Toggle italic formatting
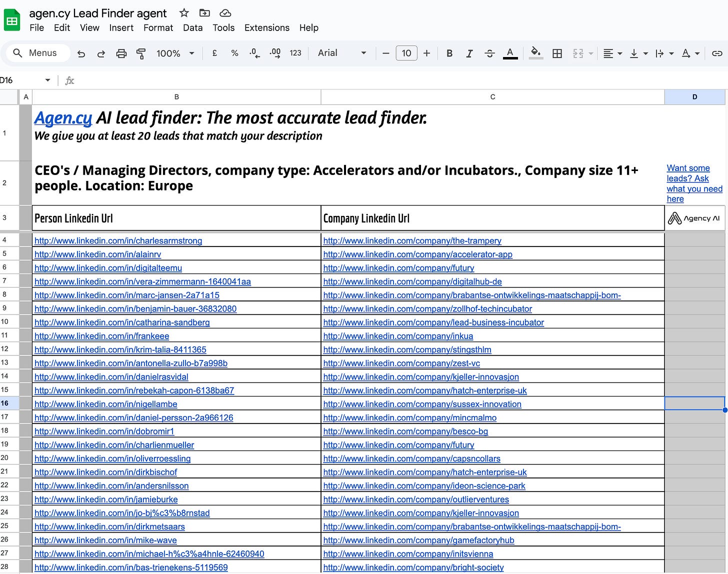Viewport: 728px width, 574px height. 469,53
